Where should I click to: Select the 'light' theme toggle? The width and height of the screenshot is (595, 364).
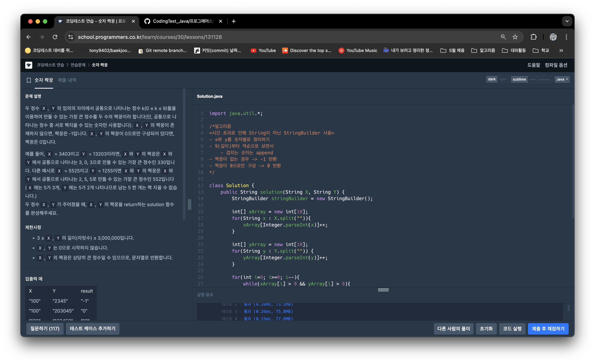[x=502, y=79]
